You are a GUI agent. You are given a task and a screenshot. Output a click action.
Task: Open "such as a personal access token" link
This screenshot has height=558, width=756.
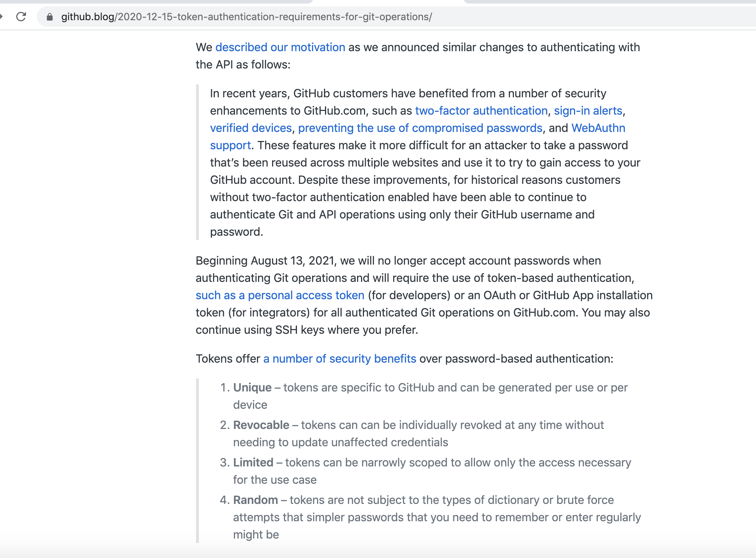click(280, 295)
